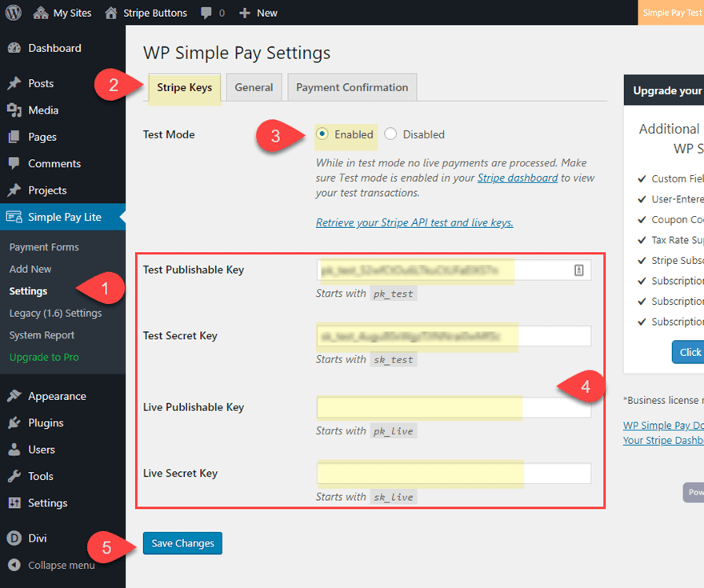Open the Dashboard sidebar icon
This screenshot has width=704, height=588.
tap(14, 48)
